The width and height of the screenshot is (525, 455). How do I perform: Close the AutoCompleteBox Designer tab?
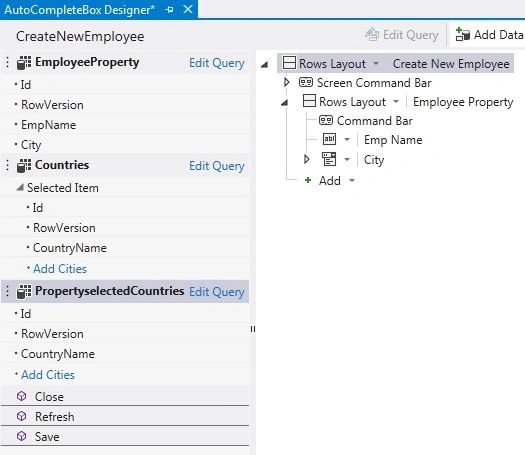click(x=188, y=9)
